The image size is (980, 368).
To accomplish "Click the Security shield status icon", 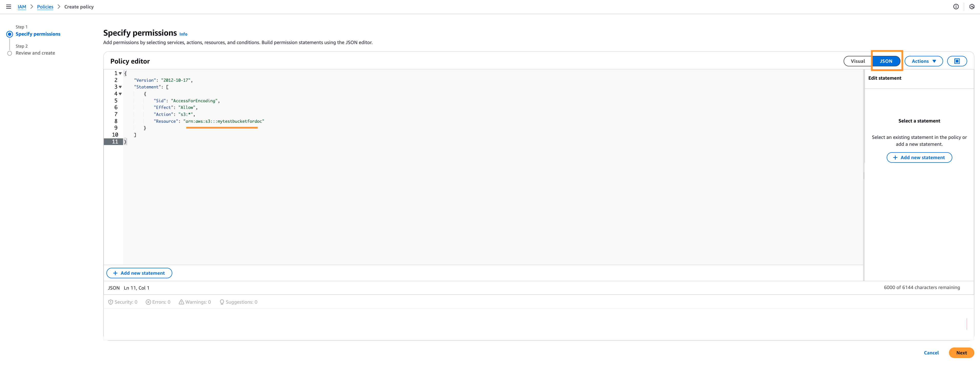I will [x=111, y=302].
